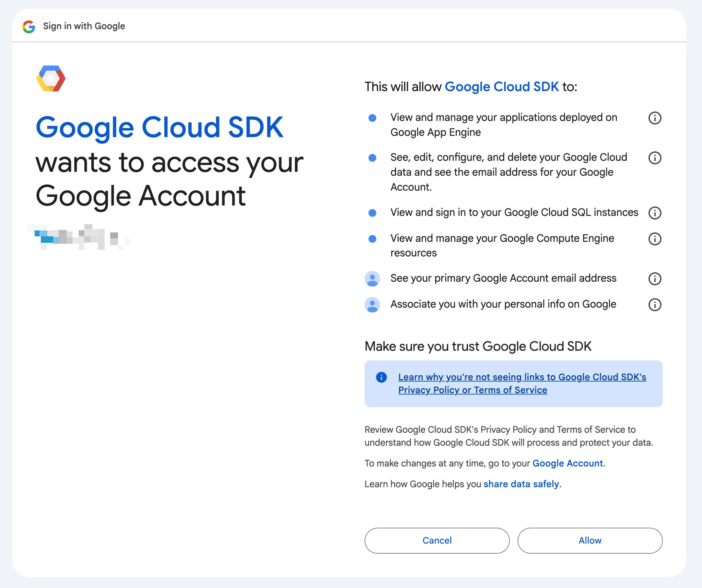Open the share data safely link

(521, 484)
